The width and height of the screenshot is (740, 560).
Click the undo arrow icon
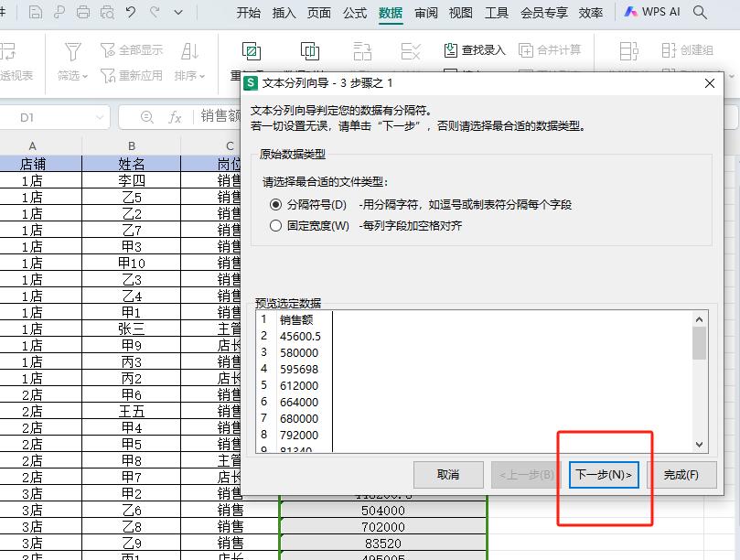click(131, 12)
